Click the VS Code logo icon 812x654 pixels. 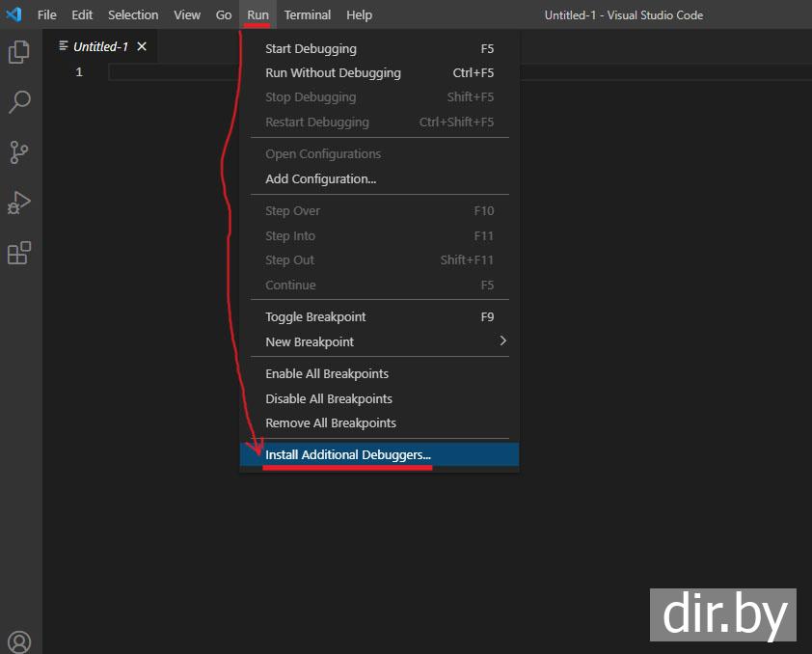(x=14, y=14)
